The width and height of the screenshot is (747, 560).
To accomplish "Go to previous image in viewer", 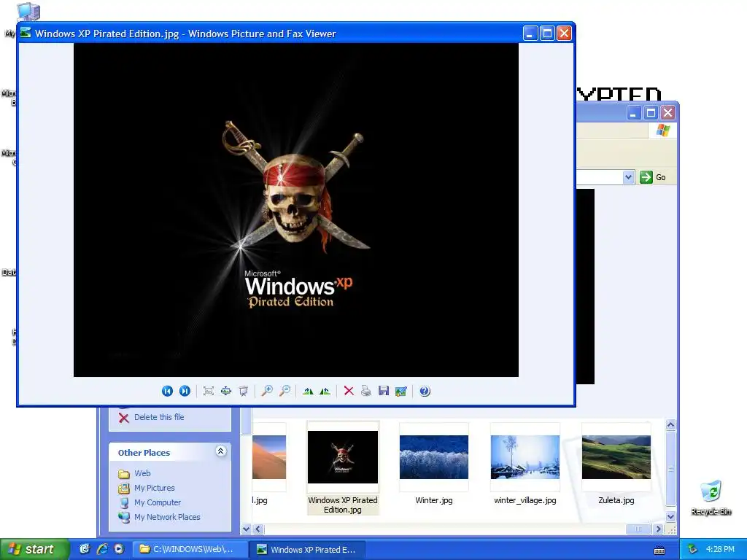I will 167,391.
